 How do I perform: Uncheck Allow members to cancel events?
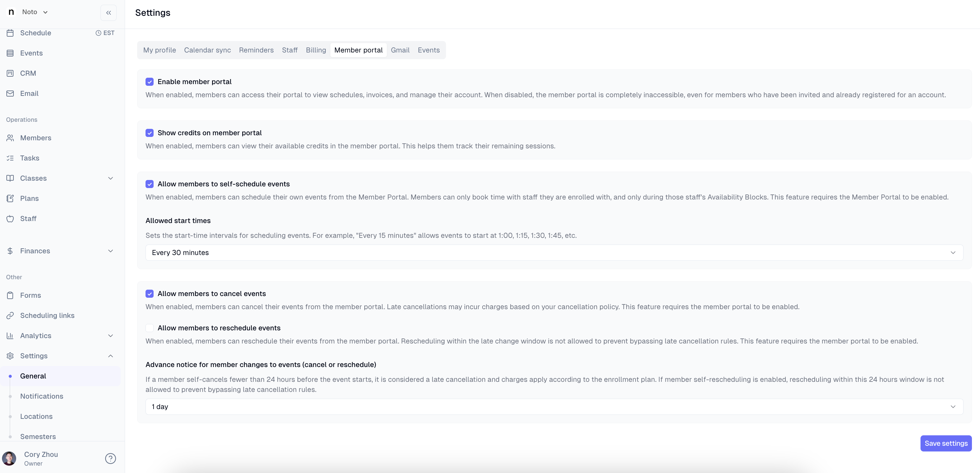[150, 294]
